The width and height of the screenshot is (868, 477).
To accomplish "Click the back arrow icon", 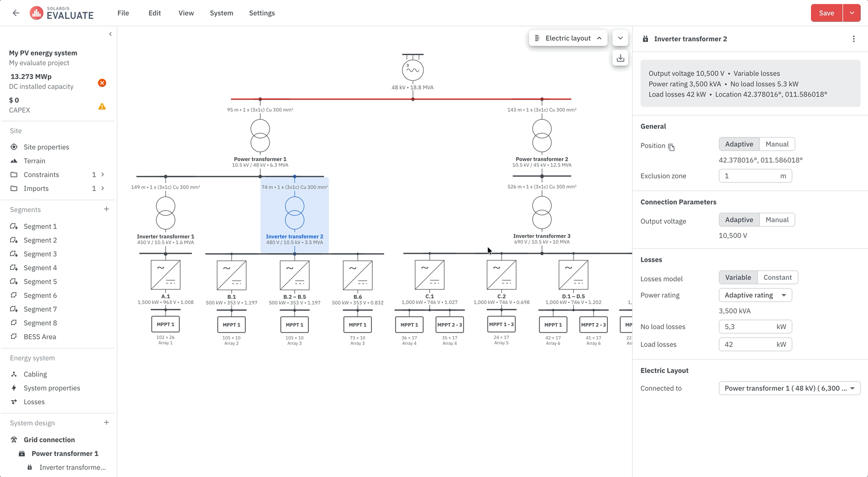I will [16, 13].
